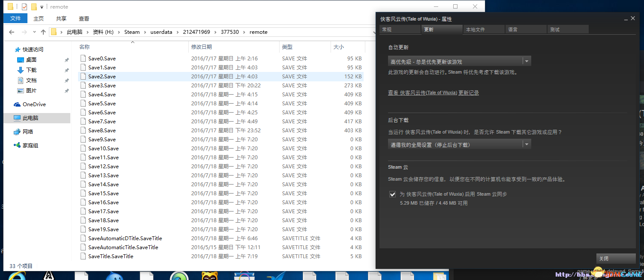This screenshot has height=280, width=644.
Task: Go up one folder level with up arrow
Action: (x=43, y=32)
